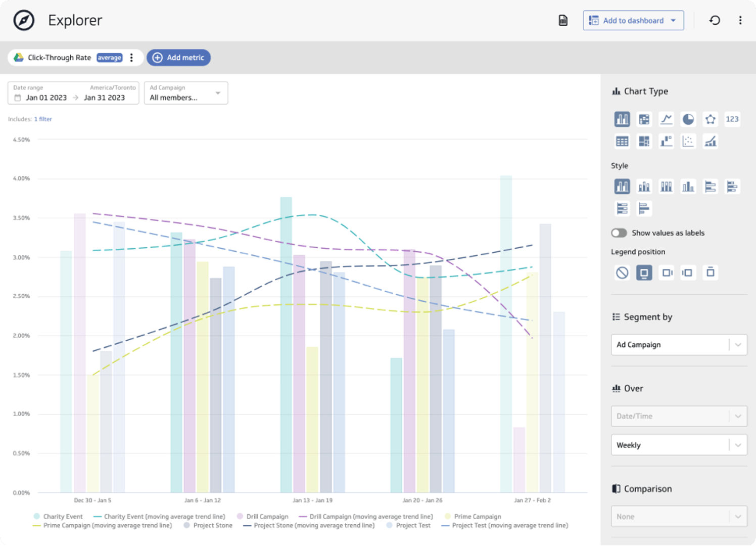The width and height of the screenshot is (756, 546).
Task: Choose the fourth vertical bar style icon
Action: [688, 187]
